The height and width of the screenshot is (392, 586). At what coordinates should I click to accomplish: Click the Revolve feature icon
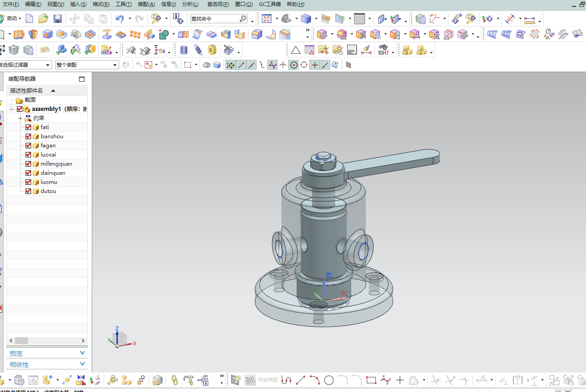[32, 34]
